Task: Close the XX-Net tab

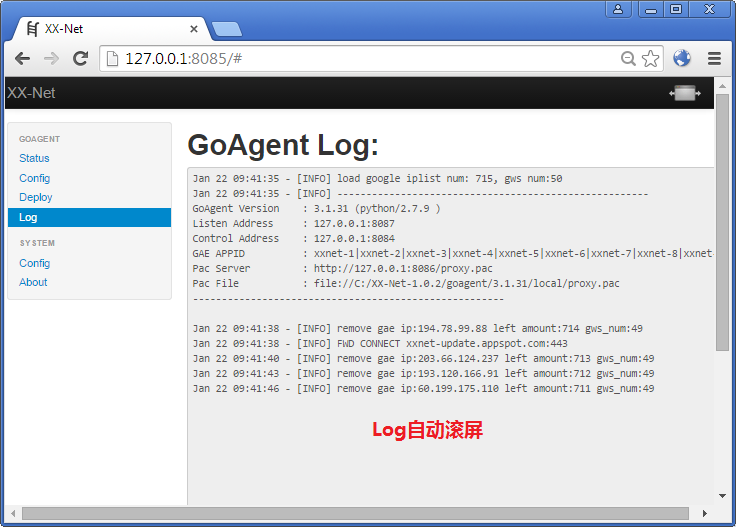Action: 193,29
